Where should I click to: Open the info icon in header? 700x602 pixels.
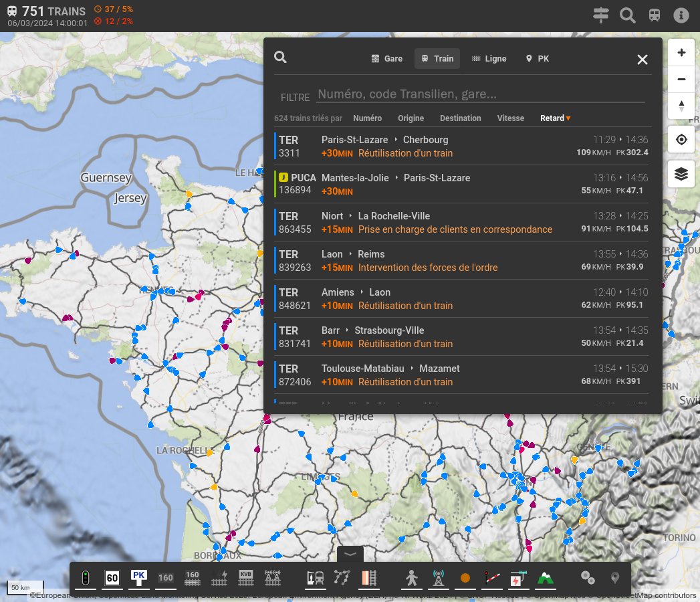[681, 15]
